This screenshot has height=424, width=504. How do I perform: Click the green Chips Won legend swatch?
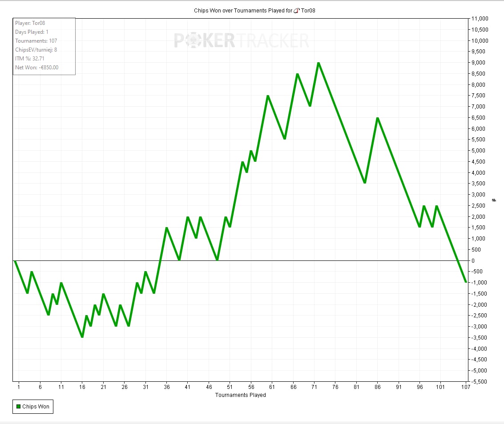click(x=18, y=406)
